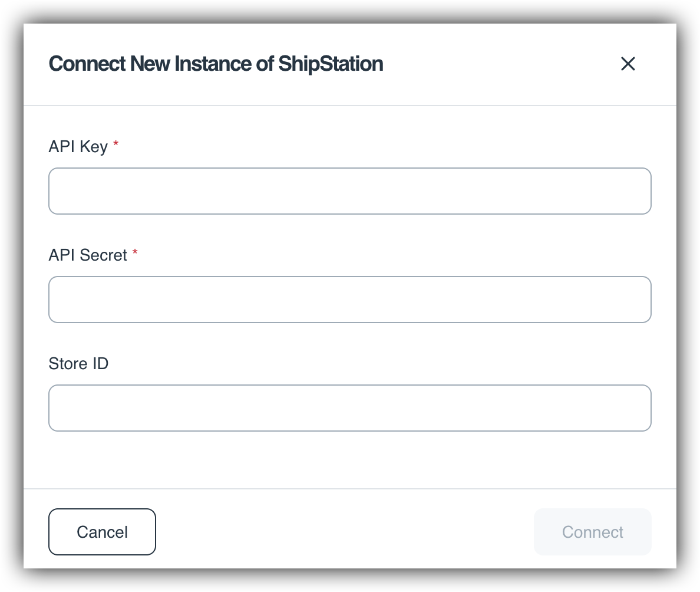
Task: Submit credentials with the Connect button
Action: pos(592,532)
